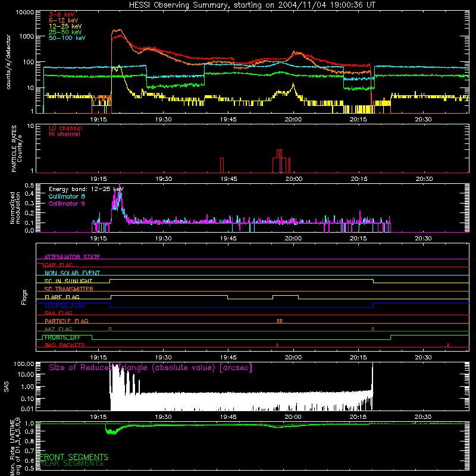Click the ECLIPSE FLAG label

click(x=65, y=305)
